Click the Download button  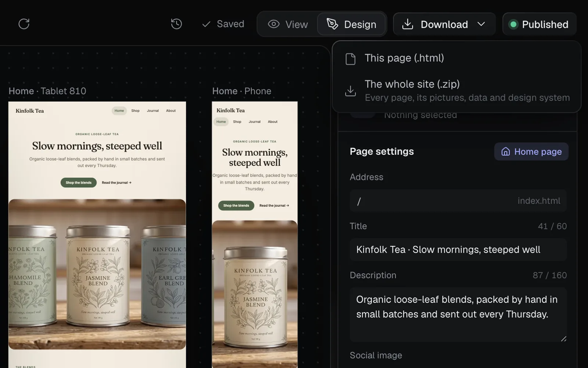click(x=444, y=24)
